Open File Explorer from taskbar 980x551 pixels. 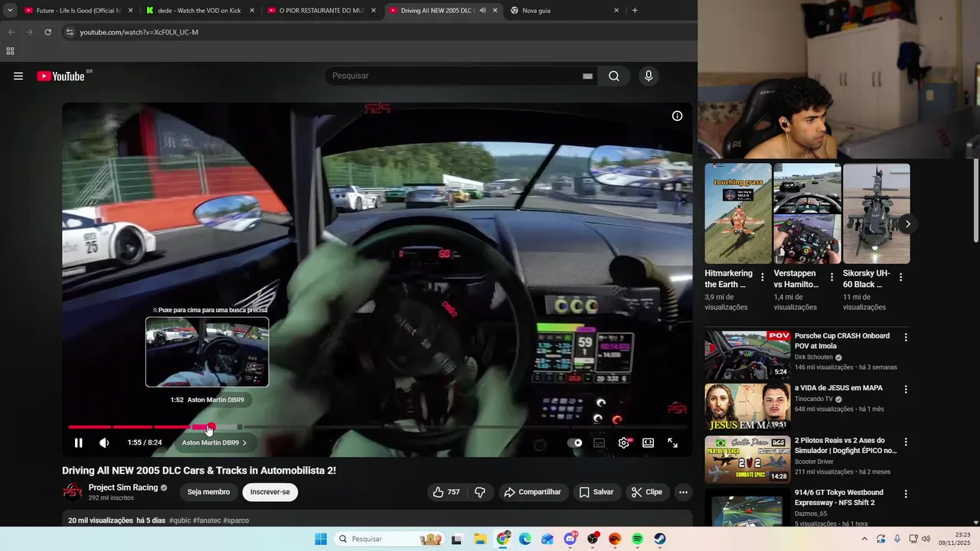[x=480, y=539]
